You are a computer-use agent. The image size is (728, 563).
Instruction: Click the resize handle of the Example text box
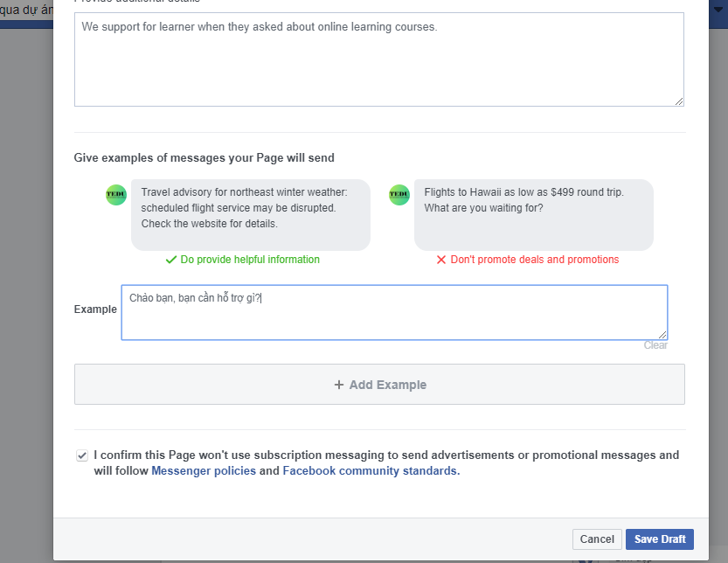coord(662,334)
